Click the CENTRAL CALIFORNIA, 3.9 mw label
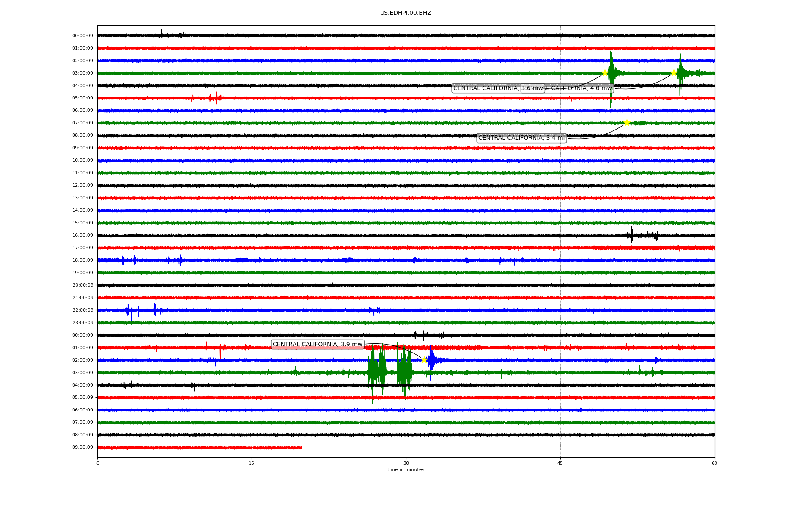This screenshot has width=812, height=508. 317,345
